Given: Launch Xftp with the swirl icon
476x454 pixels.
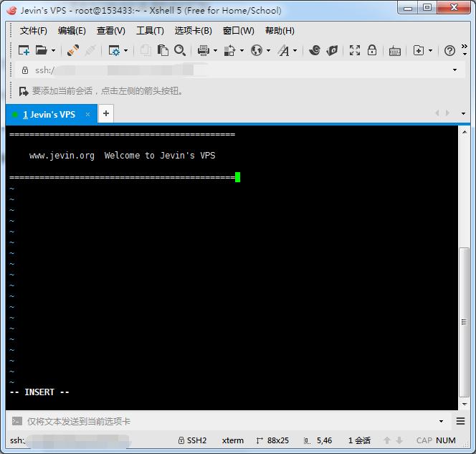Looking at the screenshot, I should click(315, 50).
